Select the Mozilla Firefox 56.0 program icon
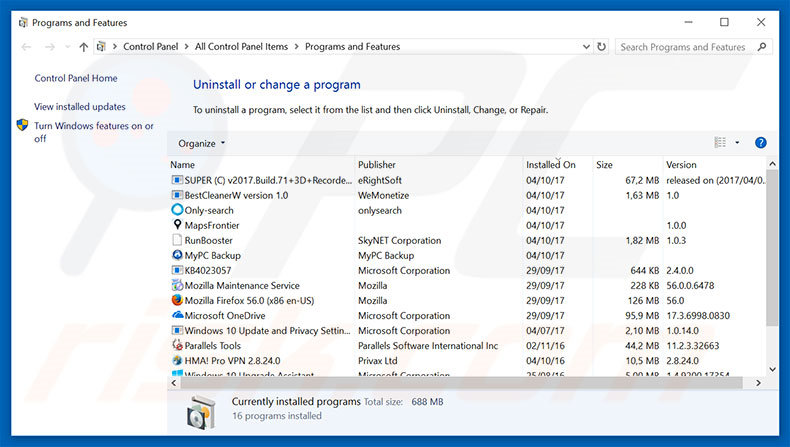This screenshot has width=790, height=447. pos(177,300)
